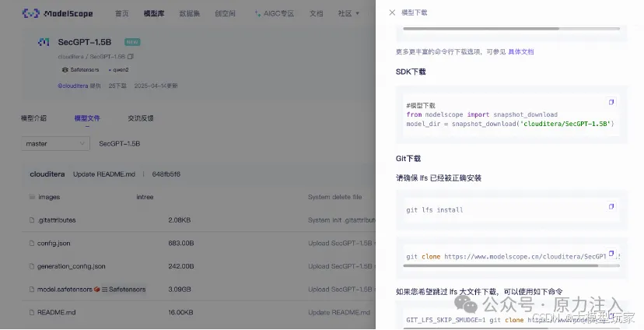Open the config.json file
This screenshot has height=330, width=644.
click(54, 244)
